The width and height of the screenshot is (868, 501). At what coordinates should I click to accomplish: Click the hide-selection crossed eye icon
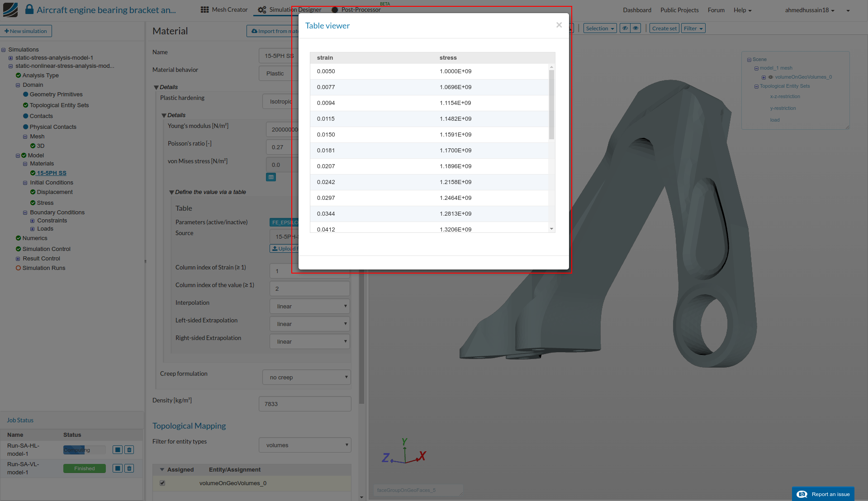(x=625, y=28)
